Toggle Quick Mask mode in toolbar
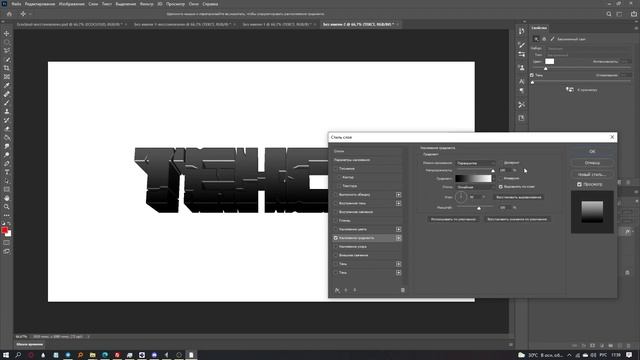 (x=7, y=243)
